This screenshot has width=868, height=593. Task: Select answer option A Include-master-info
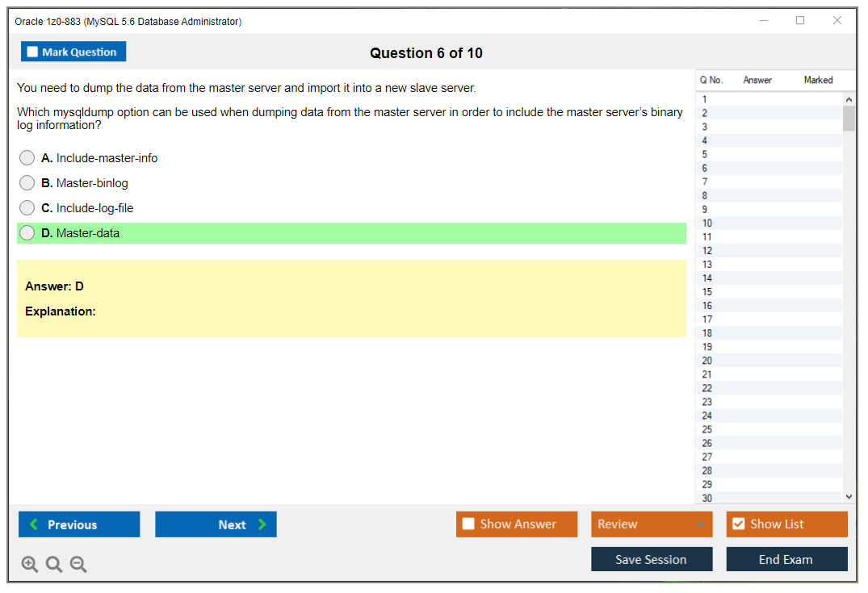click(x=27, y=157)
